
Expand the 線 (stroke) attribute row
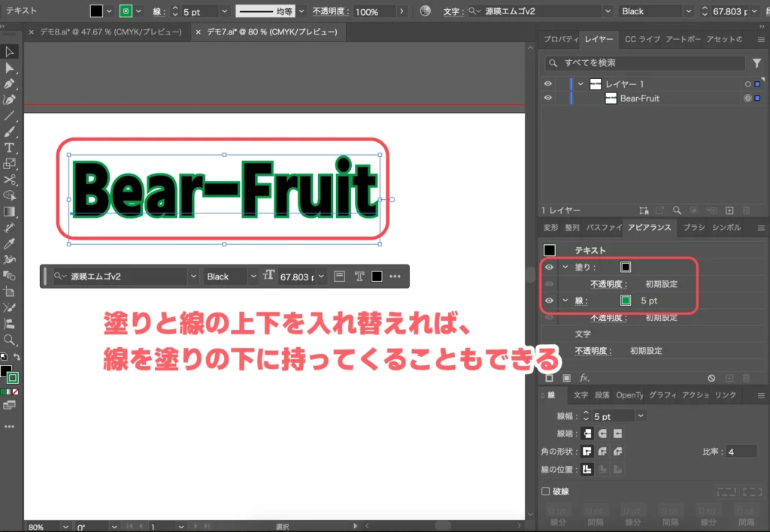tap(564, 300)
